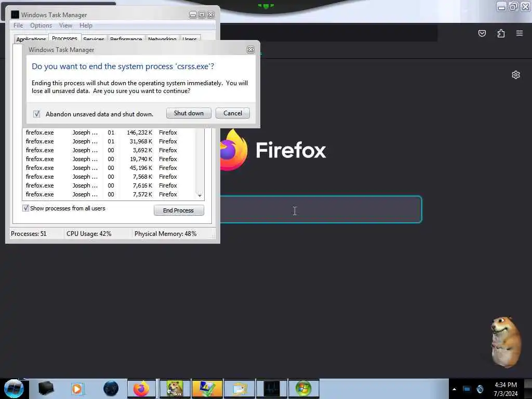Toggle 'Abandon unsaved data and shut down' checkbox
532x399 pixels.
coord(37,114)
